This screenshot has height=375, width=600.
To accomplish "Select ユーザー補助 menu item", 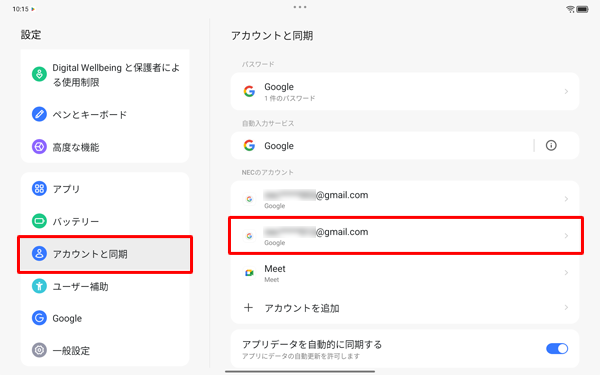I will click(105, 286).
